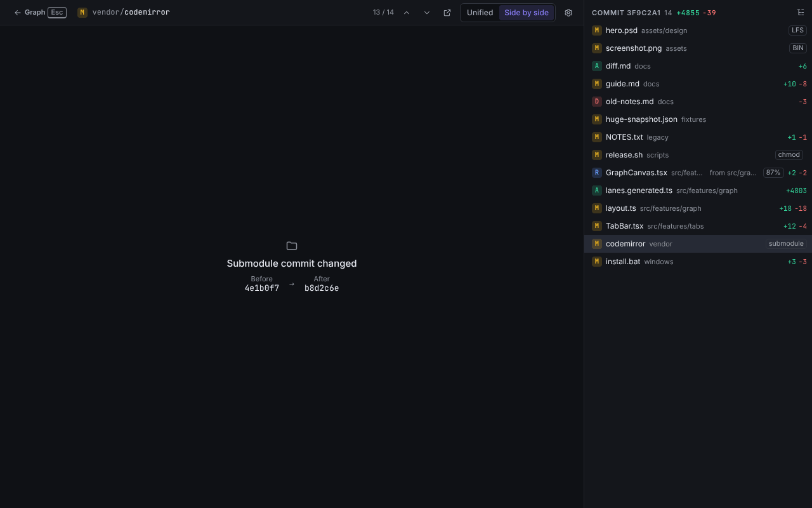
Task: Click the COMMIT 3F9C2A1 header
Action: click(626, 13)
